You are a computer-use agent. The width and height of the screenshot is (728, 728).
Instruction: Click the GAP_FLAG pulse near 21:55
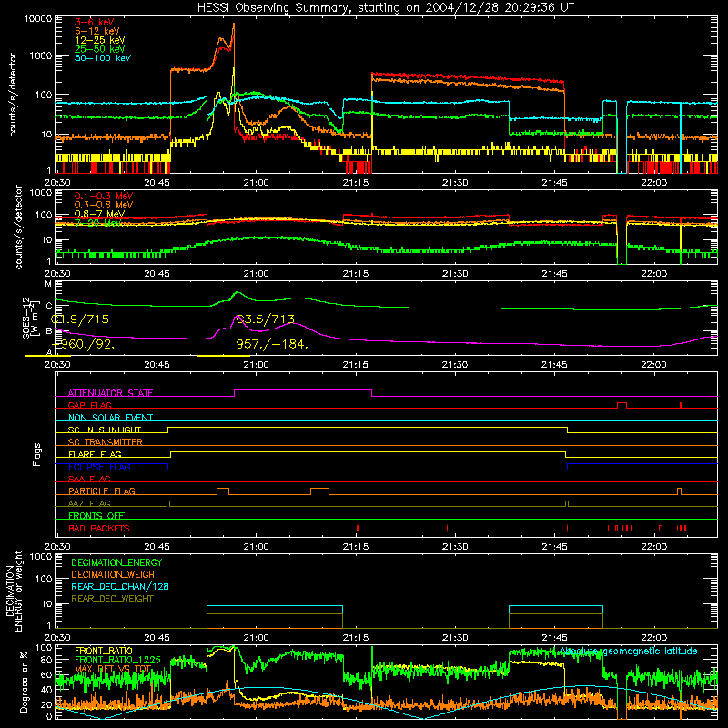[x=622, y=405]
